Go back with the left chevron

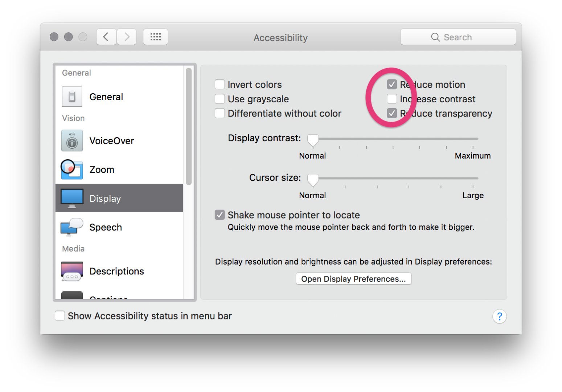click(x=106, y=37)
